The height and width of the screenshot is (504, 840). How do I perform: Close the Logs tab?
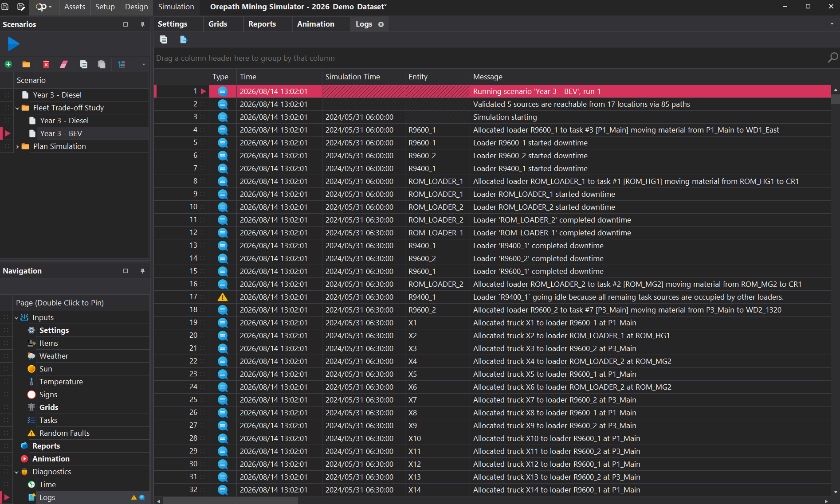pyautogui.click(x=381, y=24)
